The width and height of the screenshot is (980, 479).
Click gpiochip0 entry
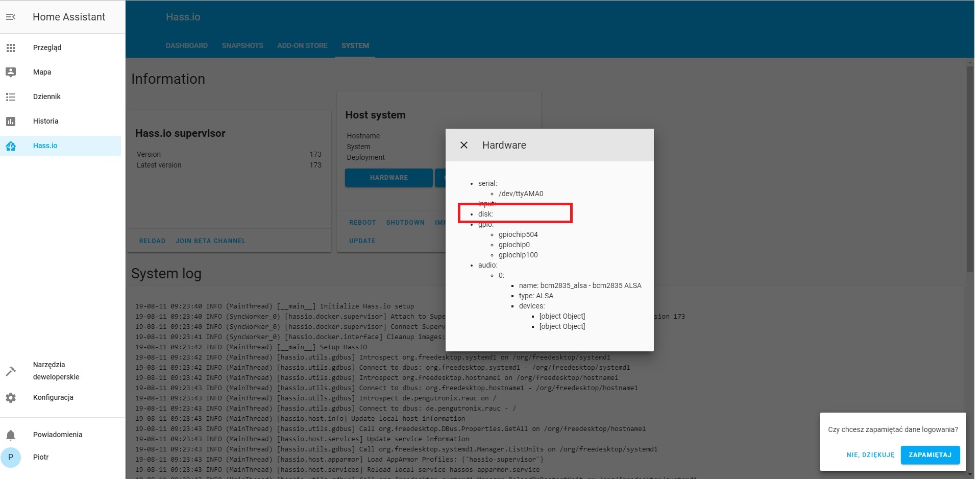(514, 245)
